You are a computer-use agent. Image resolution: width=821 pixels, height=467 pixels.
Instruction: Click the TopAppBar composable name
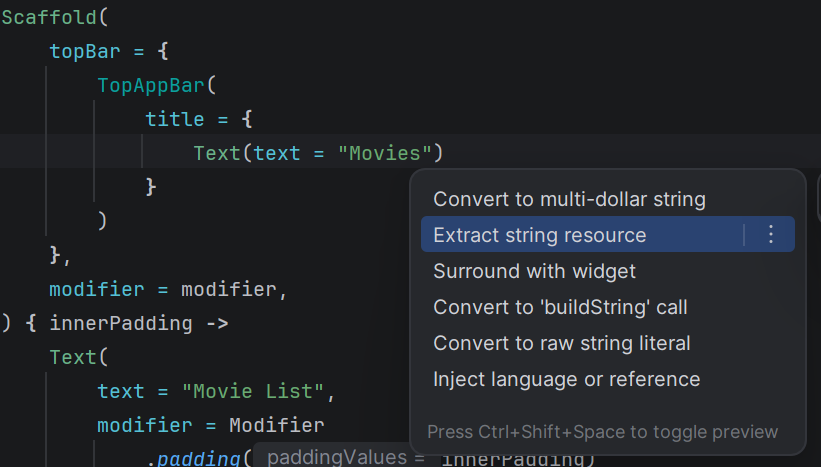(x=151, y=85)
